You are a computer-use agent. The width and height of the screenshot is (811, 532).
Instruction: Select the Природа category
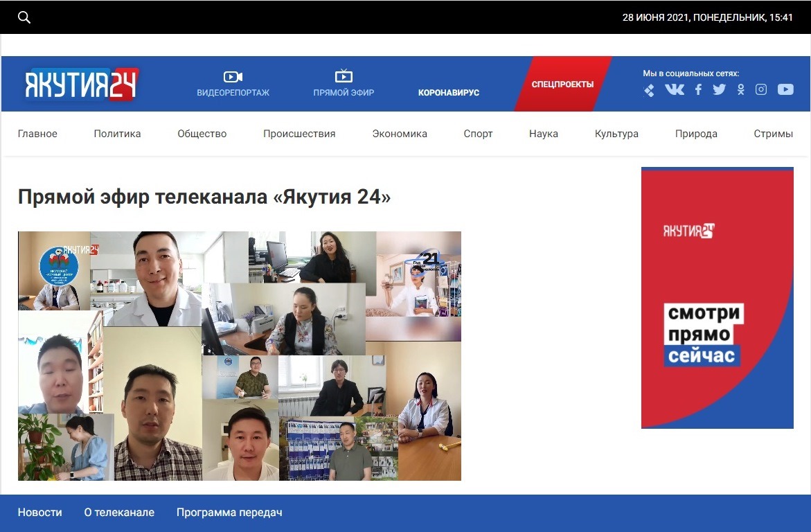coord(696,134)
